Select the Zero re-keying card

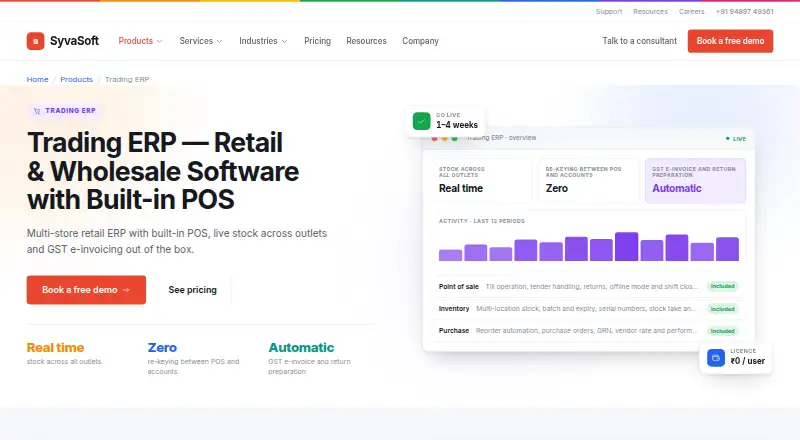coord(588,181)
